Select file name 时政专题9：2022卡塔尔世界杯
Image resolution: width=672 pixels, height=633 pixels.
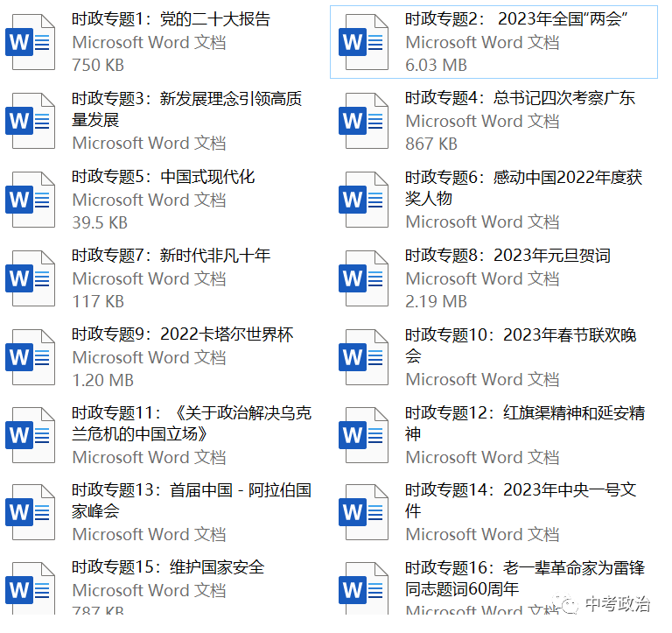pos(183,334)
